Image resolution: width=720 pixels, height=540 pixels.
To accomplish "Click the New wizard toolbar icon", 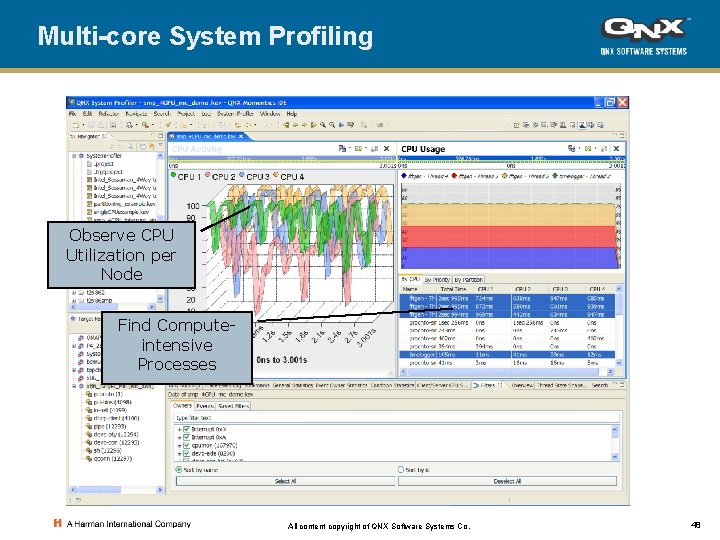I will click(76, 124).
